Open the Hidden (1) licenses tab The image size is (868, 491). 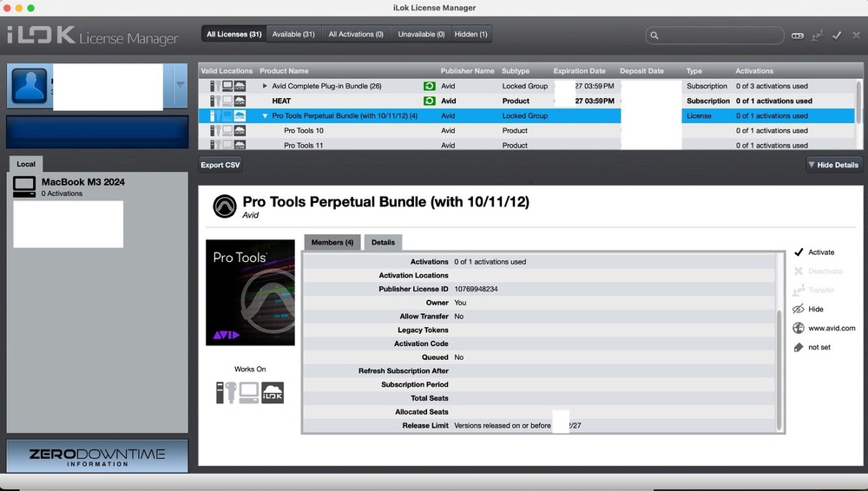(x=471, y=35)
